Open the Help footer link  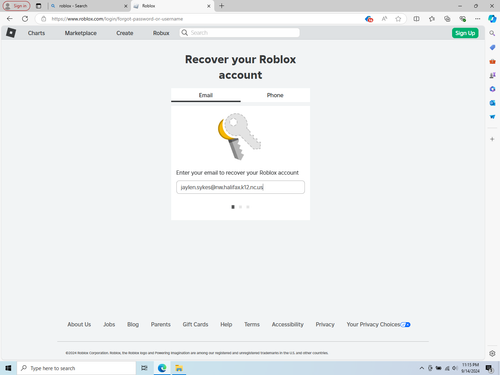tap(226, 324)
